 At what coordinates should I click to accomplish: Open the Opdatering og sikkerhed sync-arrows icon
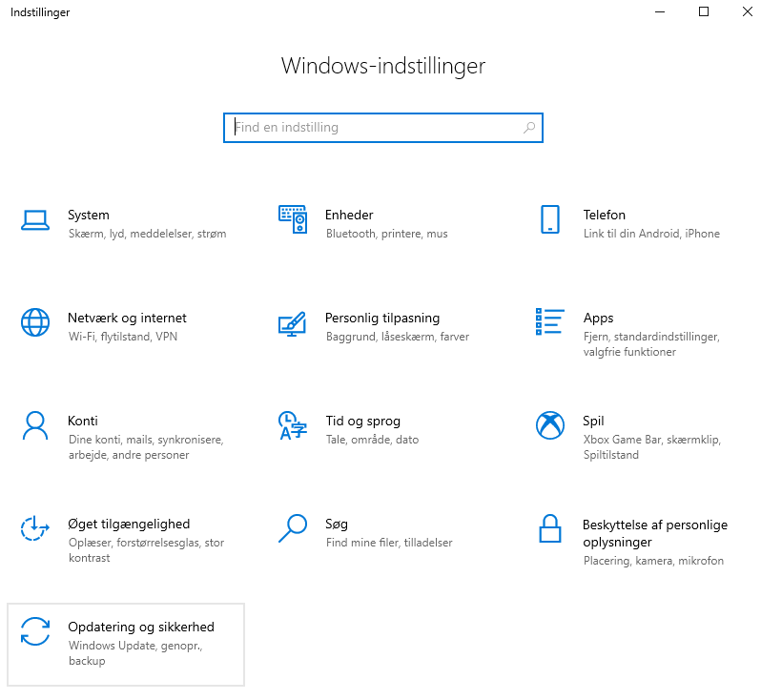[x=35, y=631]
